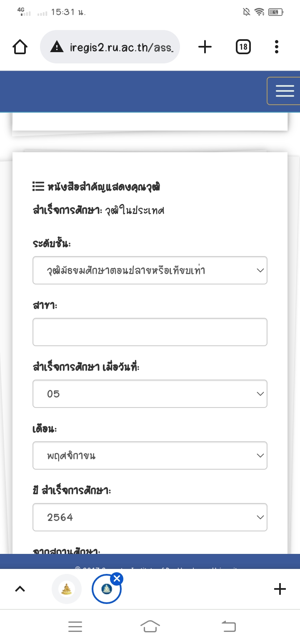Close the active tab group thumbnail
Screen dimensions: 300x644
point(117,579)
